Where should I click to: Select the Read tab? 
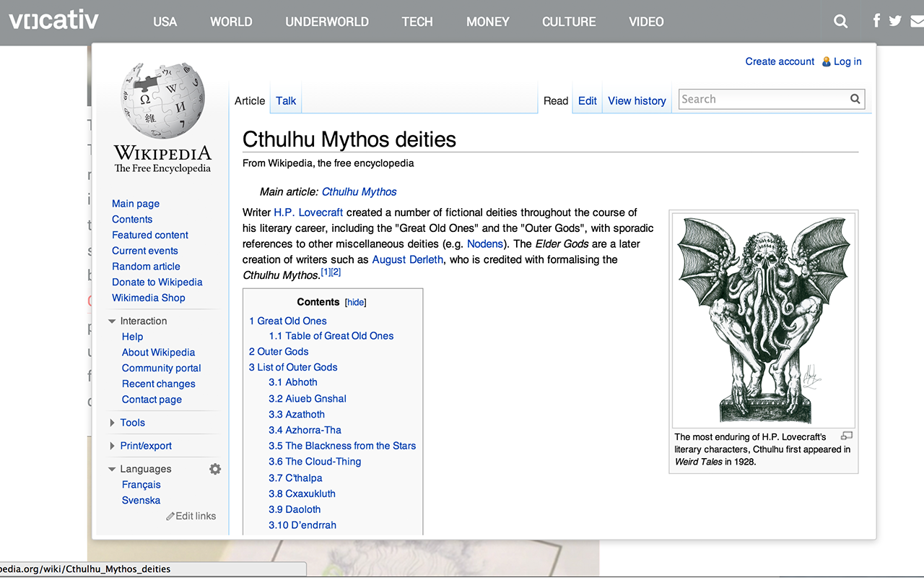[x=556, y=101]
